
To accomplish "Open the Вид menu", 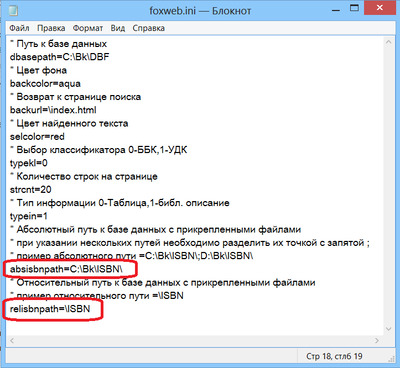I will point(118,28).
